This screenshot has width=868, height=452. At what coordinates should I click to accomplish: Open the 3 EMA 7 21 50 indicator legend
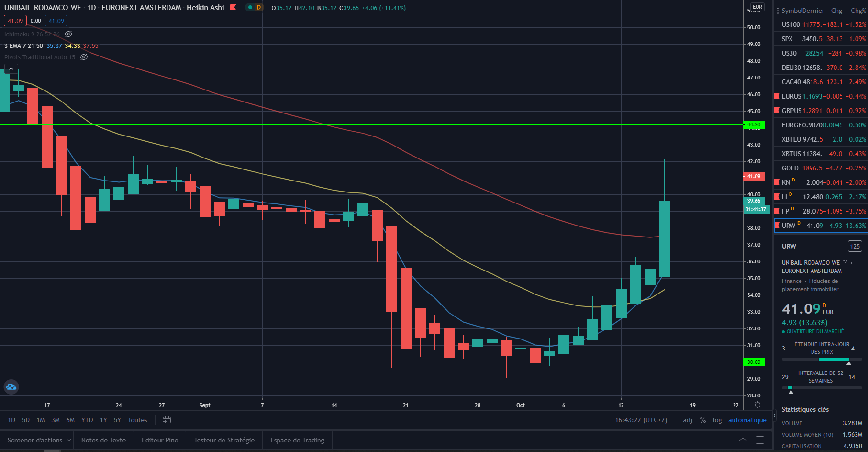(x=23, y=45)
